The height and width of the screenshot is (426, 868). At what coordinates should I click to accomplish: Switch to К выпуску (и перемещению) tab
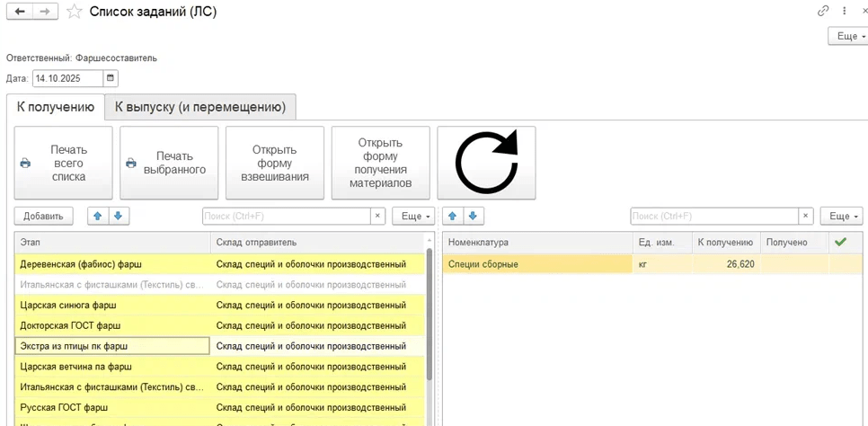(200, 107)
